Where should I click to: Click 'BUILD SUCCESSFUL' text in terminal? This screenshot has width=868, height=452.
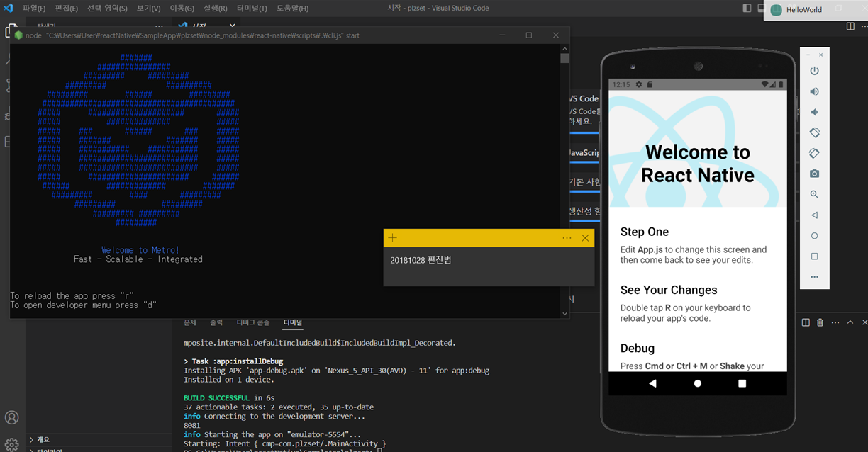pos(217,398)
